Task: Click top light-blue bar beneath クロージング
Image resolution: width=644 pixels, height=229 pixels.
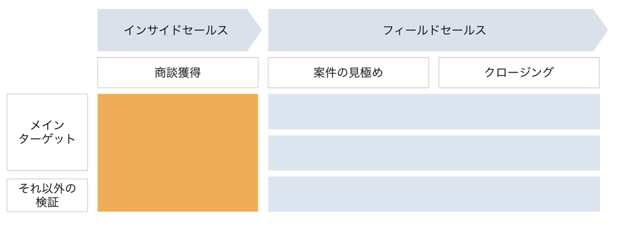Action: pyautogui.click(x=519, y=112)
